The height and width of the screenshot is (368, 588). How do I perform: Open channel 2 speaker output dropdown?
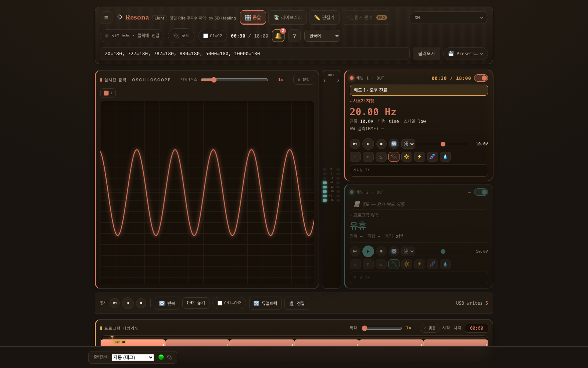click(408, 251)
